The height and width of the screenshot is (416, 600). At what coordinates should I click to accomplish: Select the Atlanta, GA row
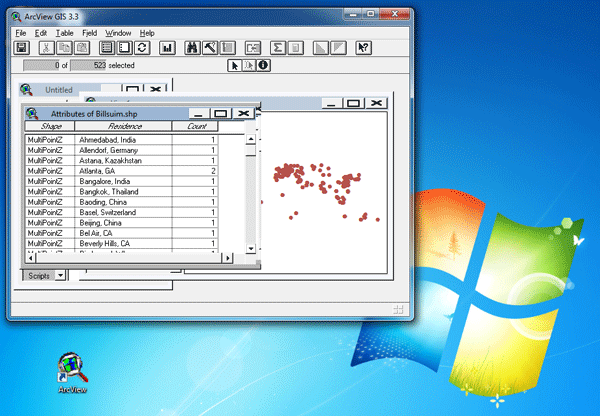click(x=122, y=171)
